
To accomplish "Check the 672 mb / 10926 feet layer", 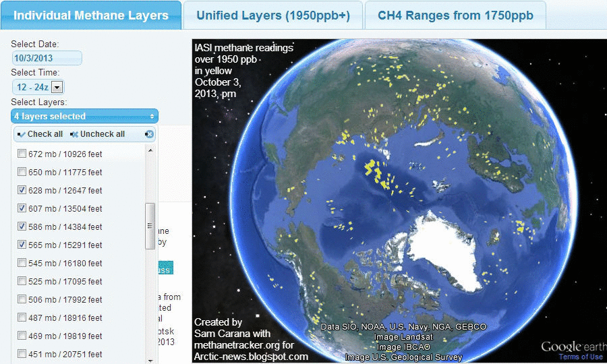I will (x=22, y=154).
